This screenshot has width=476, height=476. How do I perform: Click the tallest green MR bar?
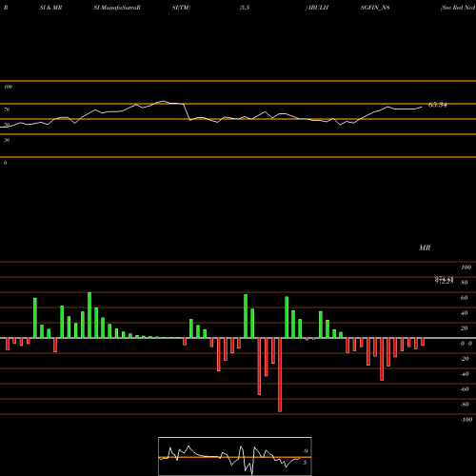coord(89,315)
